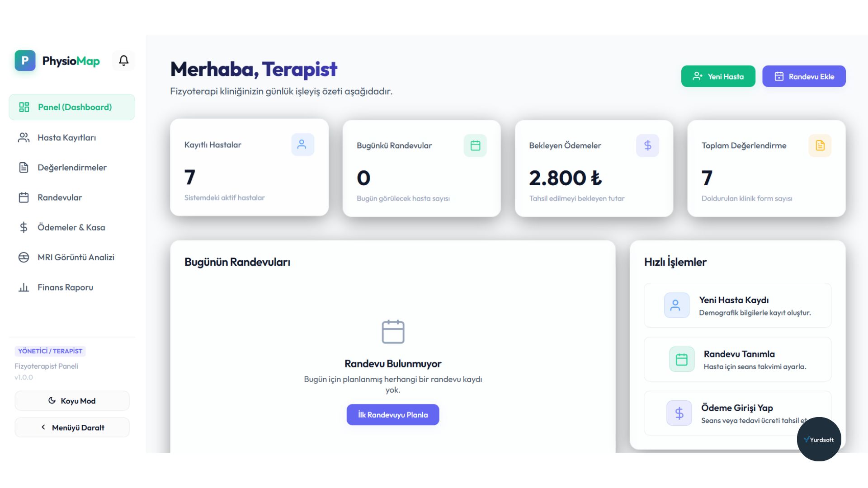Click the Bekleyen Ödemeler dollar icon
The height and width of the screenshot is (488, 868).
pos(647,145)
